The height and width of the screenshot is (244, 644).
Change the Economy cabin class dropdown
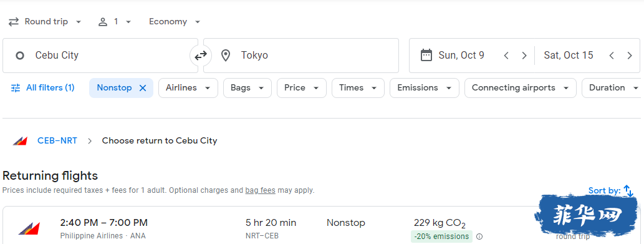click(x=175, y=22)
